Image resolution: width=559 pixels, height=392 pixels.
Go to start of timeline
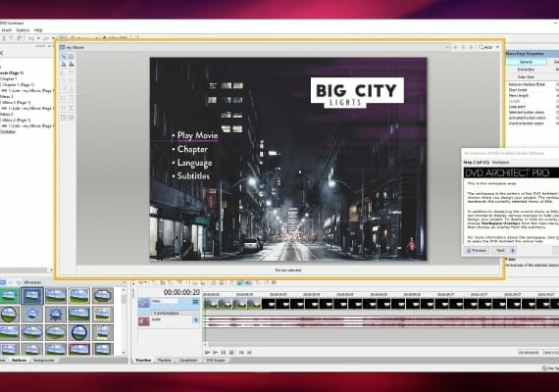241,353
